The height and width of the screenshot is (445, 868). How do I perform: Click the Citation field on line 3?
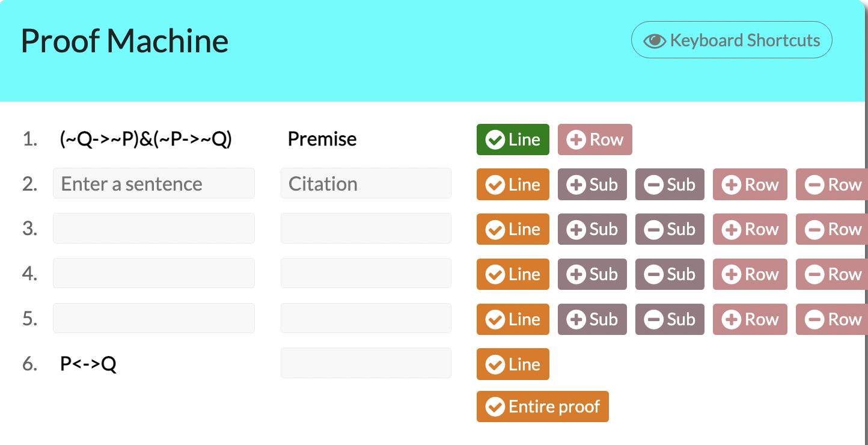pos(365,229)
